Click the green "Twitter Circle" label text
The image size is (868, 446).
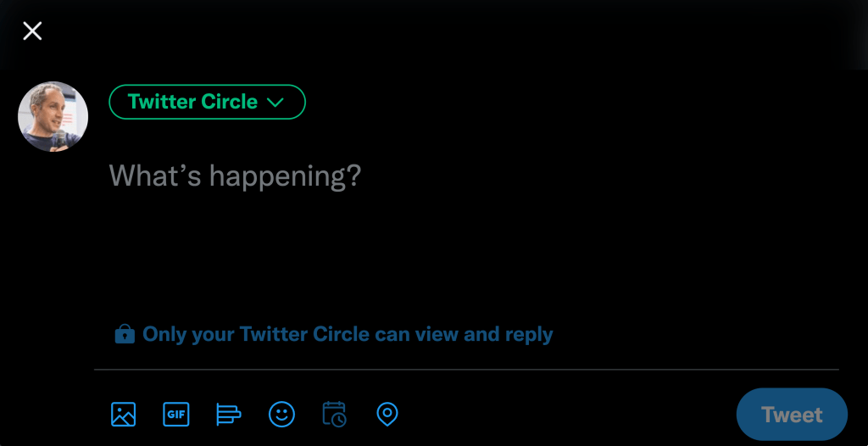tap(192, 102)
